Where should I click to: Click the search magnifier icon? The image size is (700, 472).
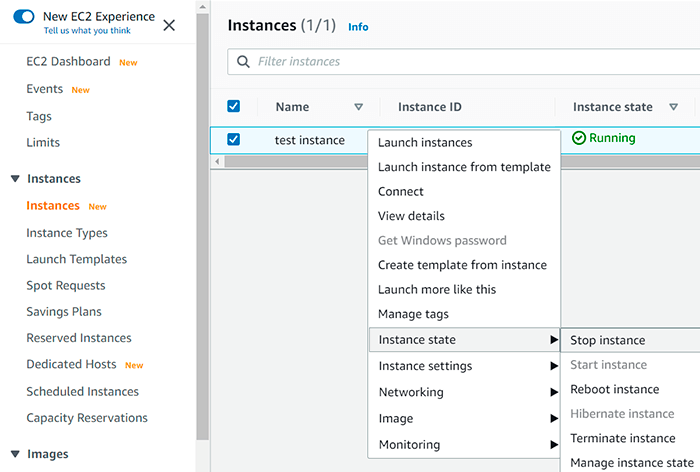(x=243, y=62)
